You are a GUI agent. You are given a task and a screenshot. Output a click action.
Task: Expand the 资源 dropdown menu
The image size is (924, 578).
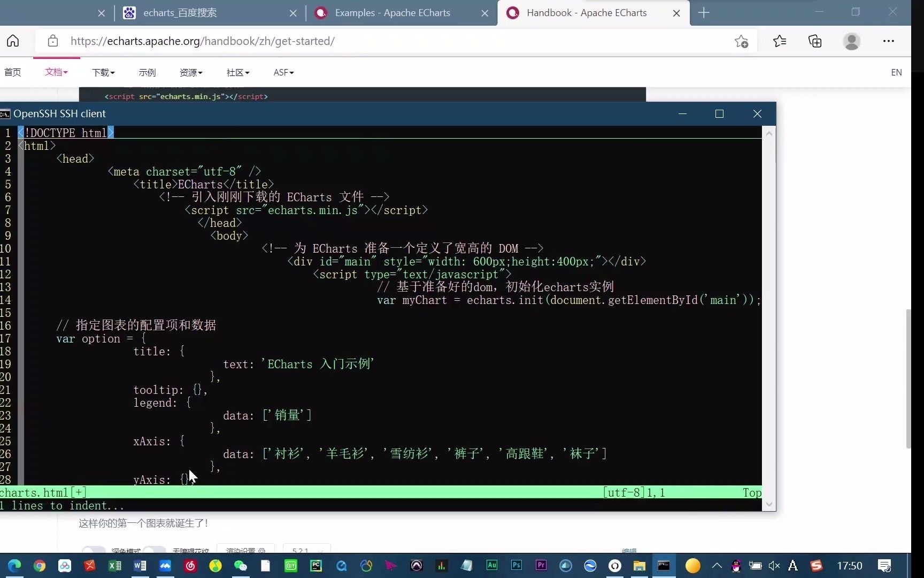point(191,72)
